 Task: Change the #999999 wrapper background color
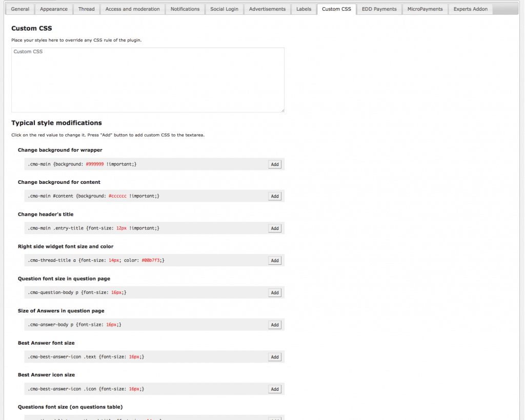tap(94, 164)
